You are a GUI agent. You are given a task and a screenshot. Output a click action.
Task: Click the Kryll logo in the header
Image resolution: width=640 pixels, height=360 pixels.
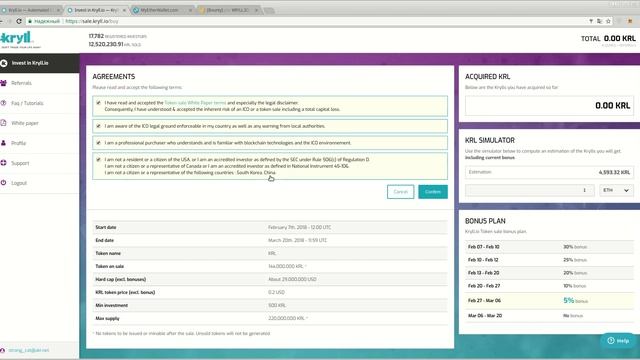pyautogui.click(x=17, y=40)
